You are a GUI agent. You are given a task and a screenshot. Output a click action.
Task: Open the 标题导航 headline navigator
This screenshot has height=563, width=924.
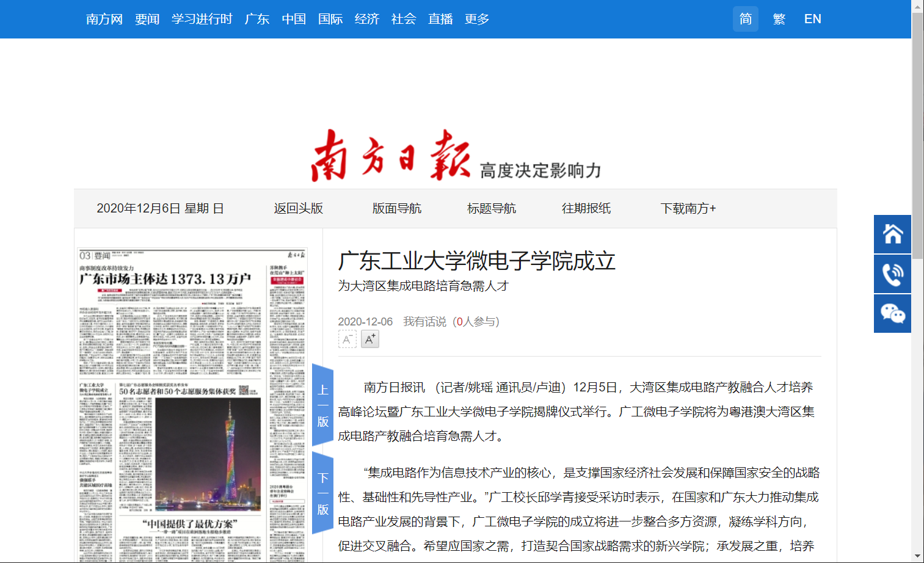[491, 208]
